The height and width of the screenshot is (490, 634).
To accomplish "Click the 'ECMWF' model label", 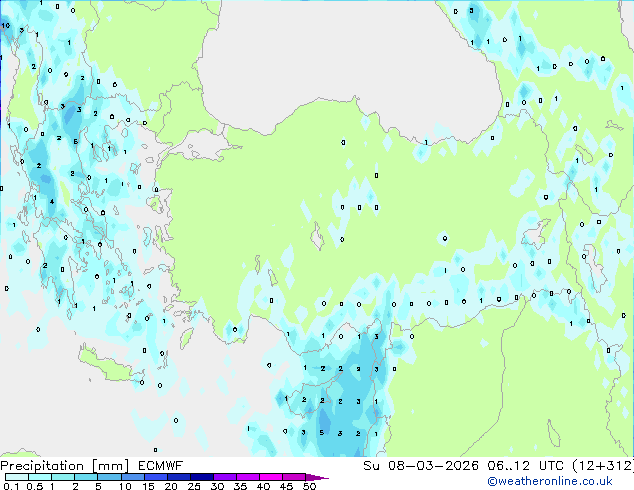I will tap(160, 466).
